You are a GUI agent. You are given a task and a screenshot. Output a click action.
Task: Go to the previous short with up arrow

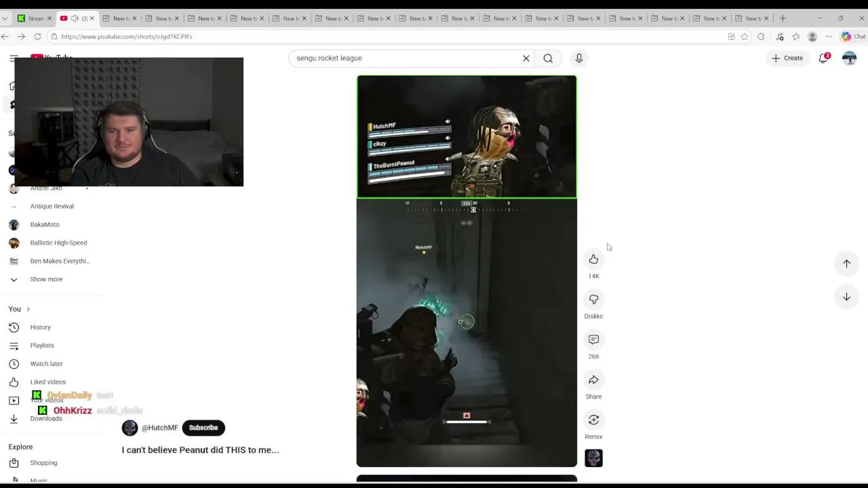(x=846, y=264)
